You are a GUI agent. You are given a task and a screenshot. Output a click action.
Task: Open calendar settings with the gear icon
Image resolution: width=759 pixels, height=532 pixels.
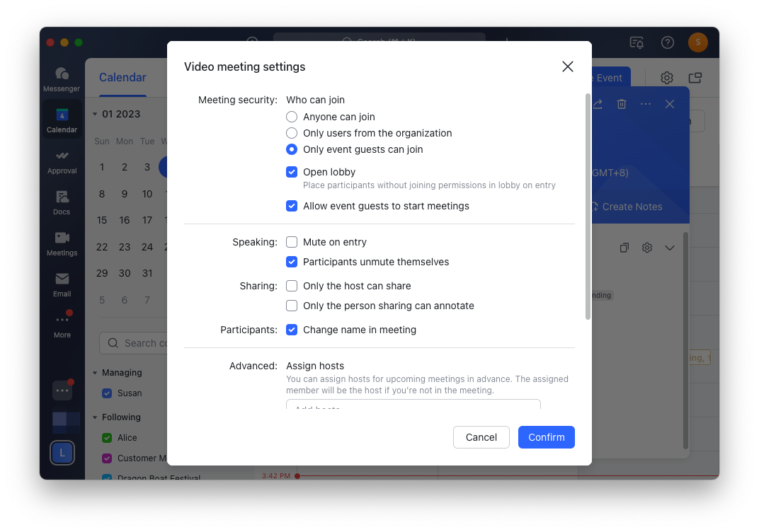666,78
